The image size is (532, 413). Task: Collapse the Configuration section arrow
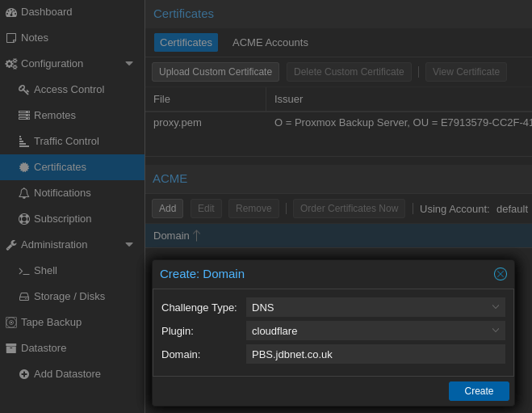129,64
